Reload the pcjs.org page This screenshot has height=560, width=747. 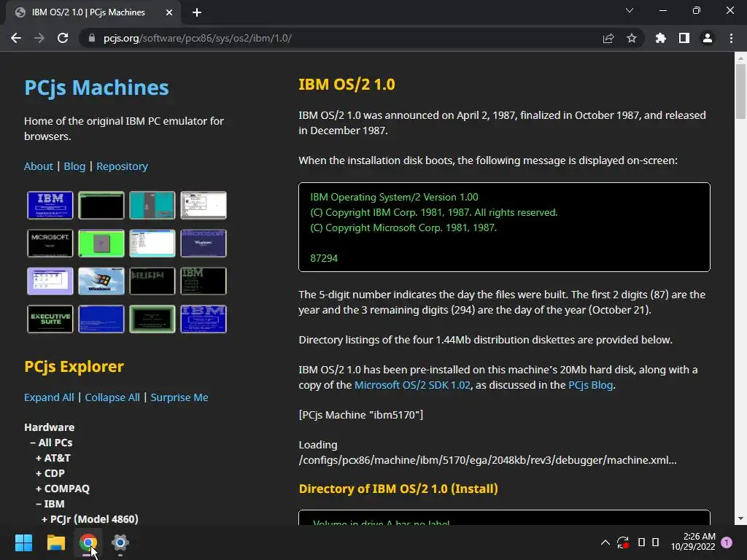[x=63, y=38]
